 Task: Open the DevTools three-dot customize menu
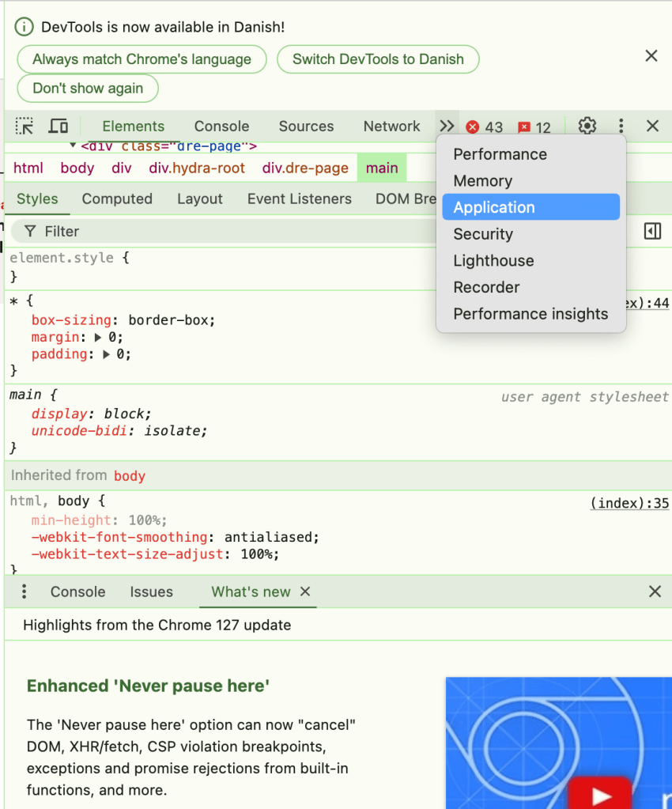621,127
